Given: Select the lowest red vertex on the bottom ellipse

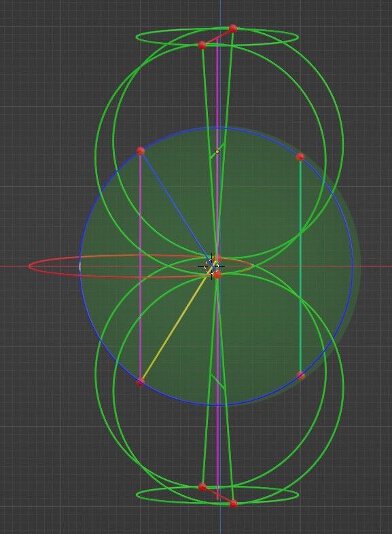Looking at the screenshot, I should tap(233, 503).
